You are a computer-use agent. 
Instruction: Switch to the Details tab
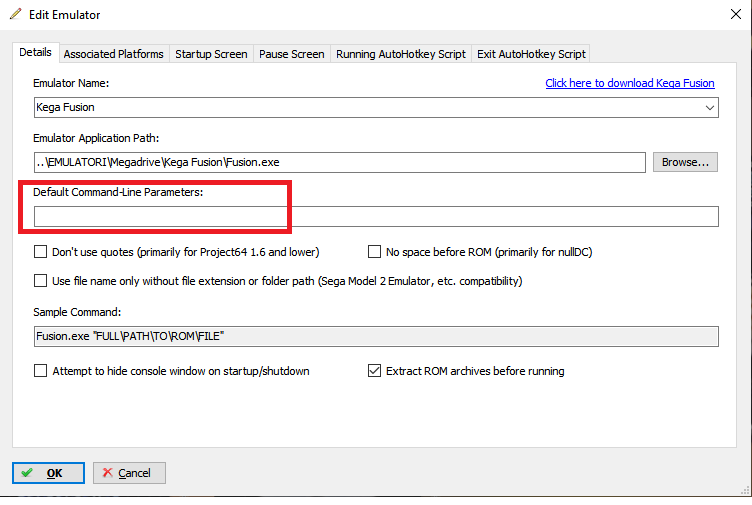tap(35, 52)
